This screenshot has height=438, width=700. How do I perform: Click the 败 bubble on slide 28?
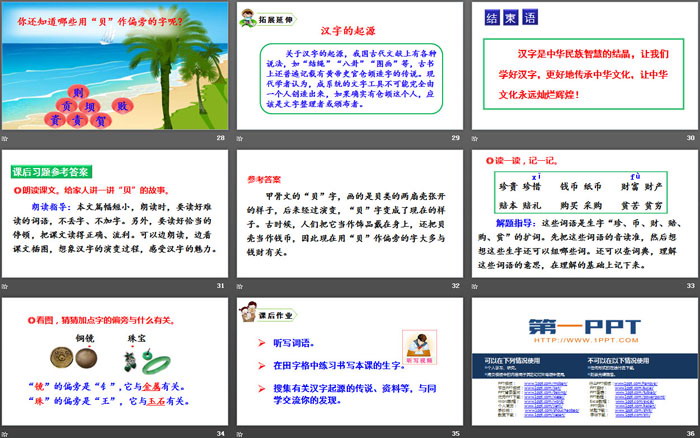(122, 106)
